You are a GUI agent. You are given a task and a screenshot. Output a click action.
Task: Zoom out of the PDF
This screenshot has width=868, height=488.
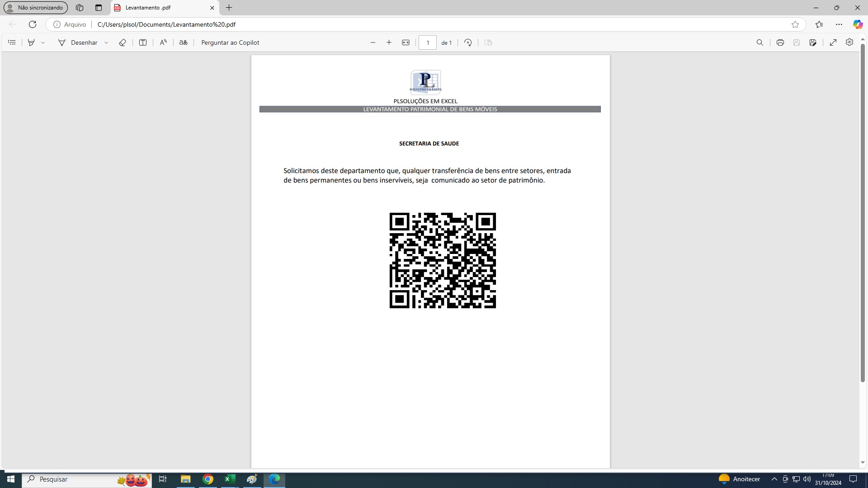point(373,42)
